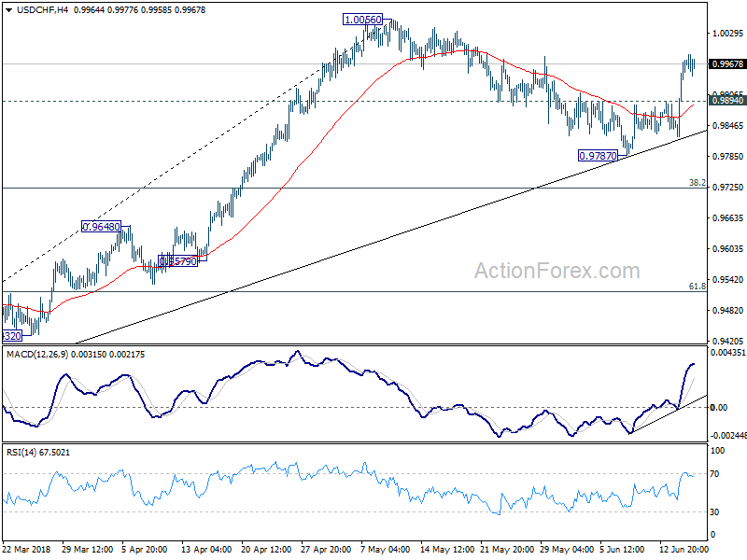The image size is (747, 560).
Task: Click the RSI 30 level scale label
Action: coord(714,512)
